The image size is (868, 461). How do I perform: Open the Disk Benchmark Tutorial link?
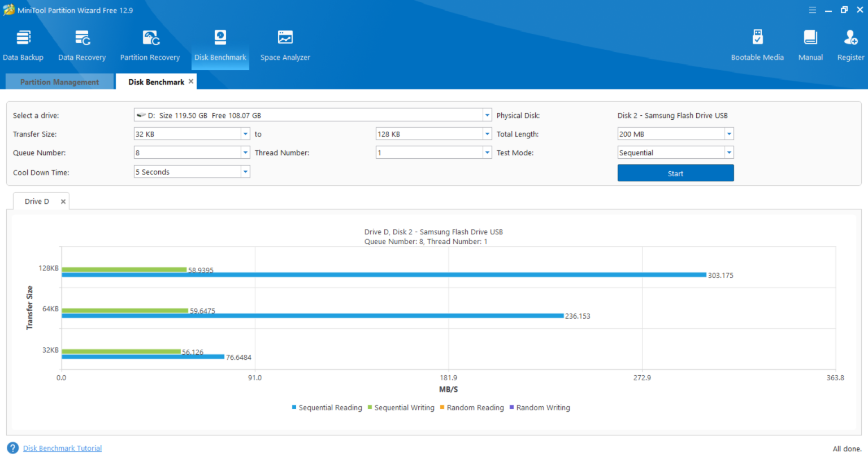(x=62, y=449)
